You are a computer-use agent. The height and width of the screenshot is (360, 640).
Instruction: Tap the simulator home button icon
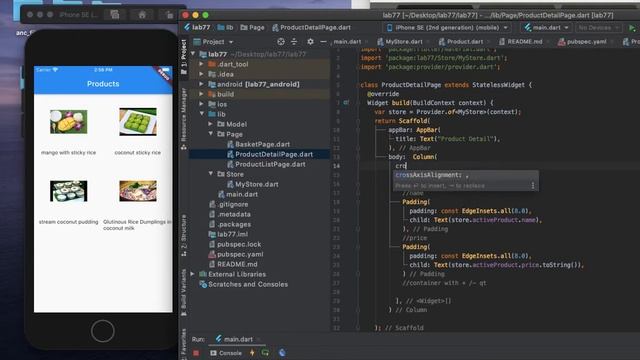click(103, 331)
